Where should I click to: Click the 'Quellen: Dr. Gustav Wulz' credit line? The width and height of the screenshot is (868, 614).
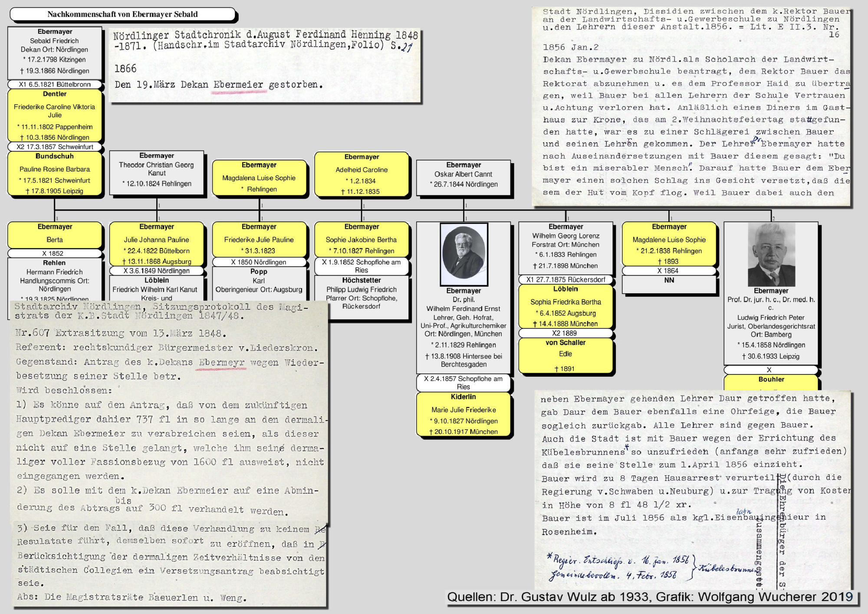(x=650, y=597)
